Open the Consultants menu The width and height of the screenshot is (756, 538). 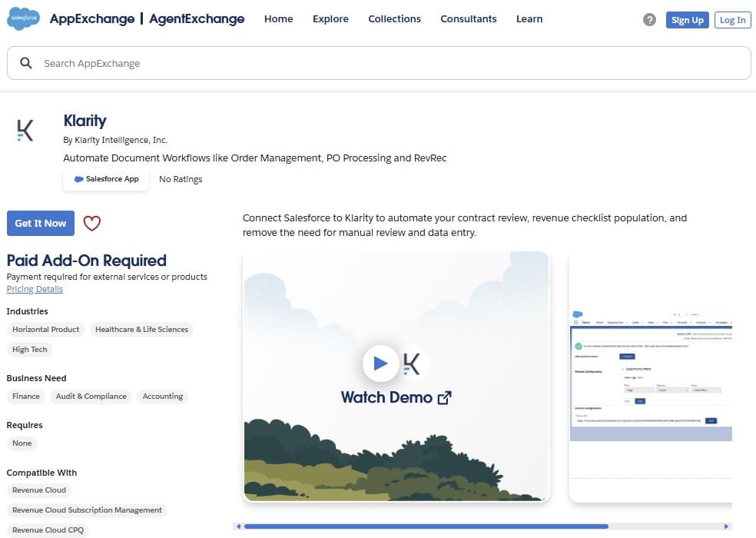469,18
